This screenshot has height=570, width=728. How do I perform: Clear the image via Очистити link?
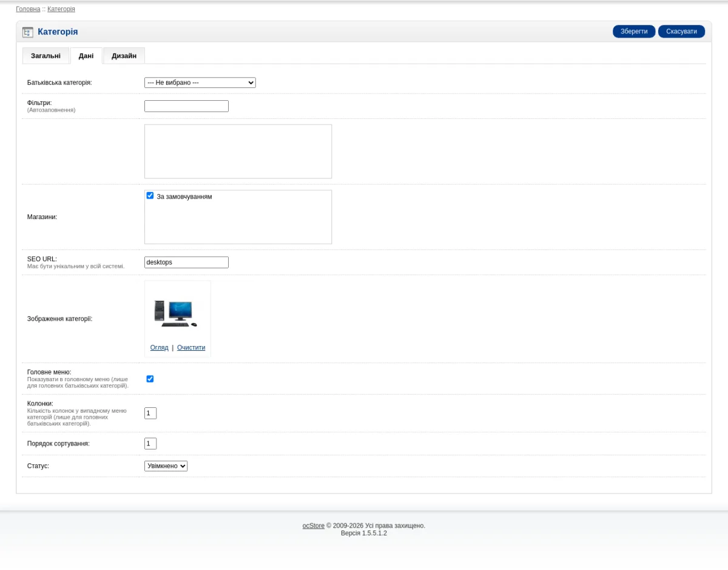(x=191, y=348)
